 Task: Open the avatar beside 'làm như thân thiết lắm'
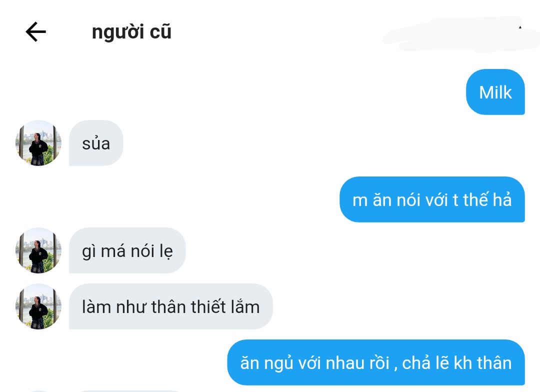coord(38,306)
